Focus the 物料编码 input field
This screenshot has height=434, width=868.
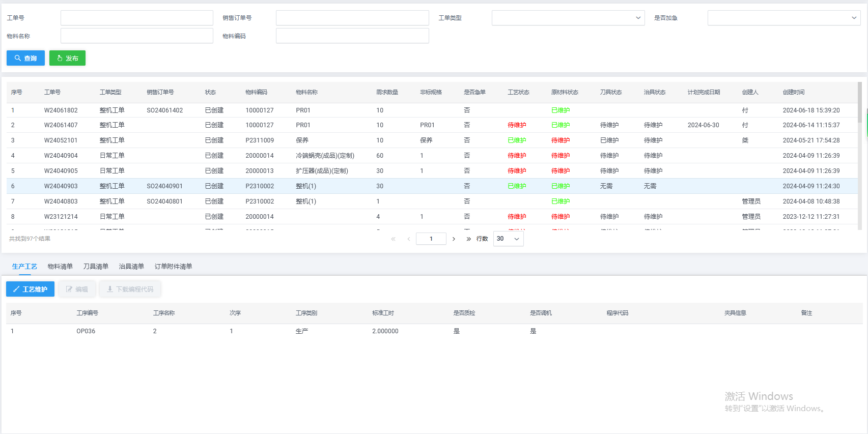point(352,36)
